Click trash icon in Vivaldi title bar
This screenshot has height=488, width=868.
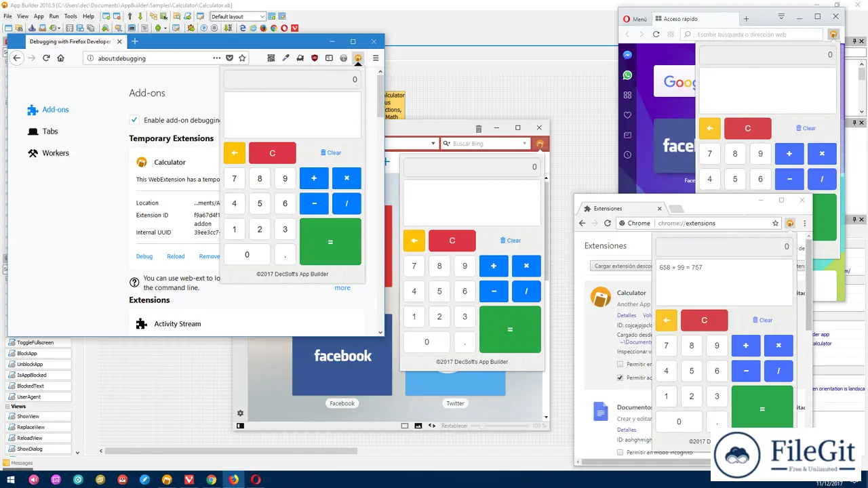(x=478, y=128)
